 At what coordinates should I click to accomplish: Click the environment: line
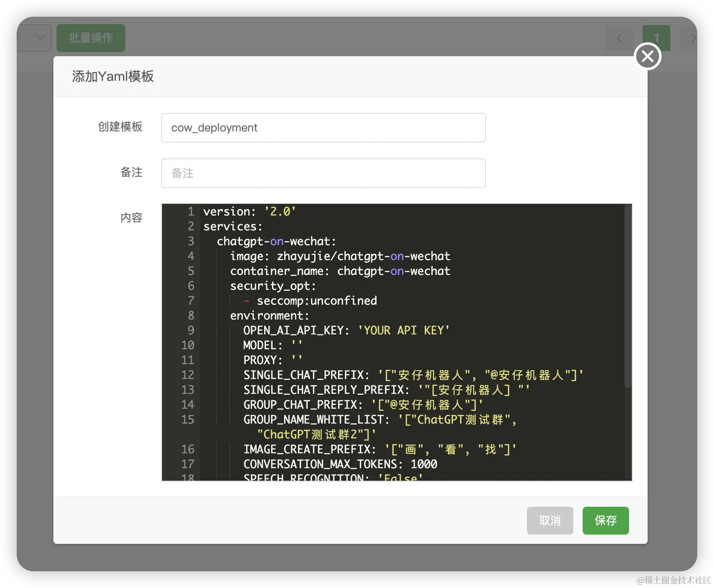(x=270, y=316)
